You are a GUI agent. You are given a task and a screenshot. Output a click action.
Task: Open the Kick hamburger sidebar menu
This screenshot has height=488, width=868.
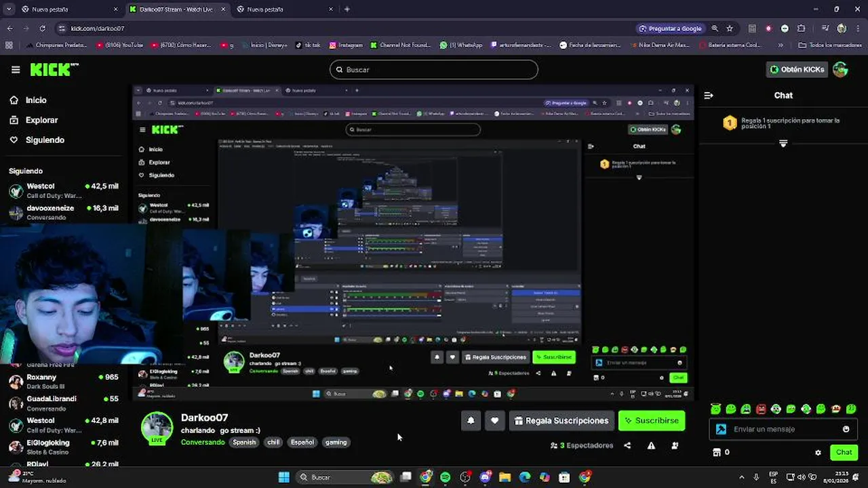[x=16, y=69]
